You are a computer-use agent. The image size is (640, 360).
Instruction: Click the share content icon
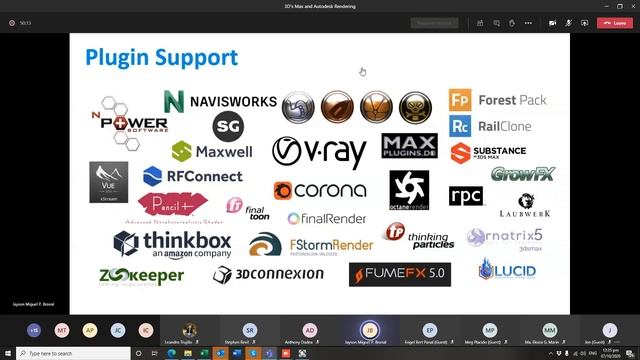584,23
